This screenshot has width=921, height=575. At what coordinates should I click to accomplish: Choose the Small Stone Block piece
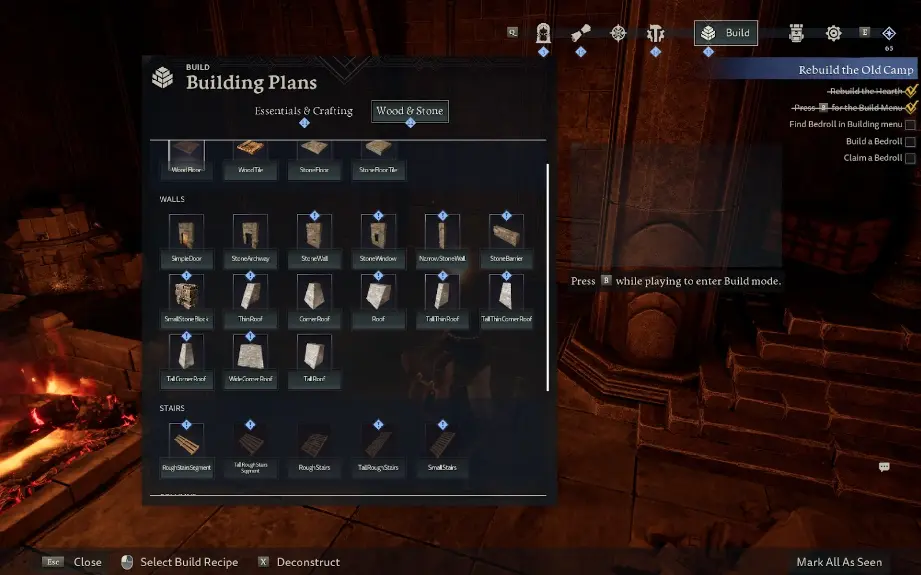(x=186, y=300)
